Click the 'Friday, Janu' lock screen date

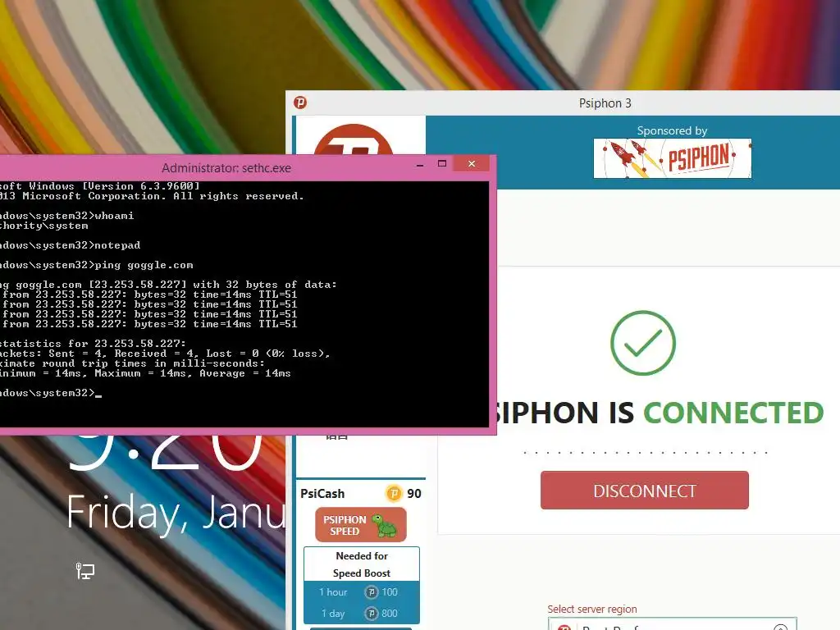tap(177, 512)
